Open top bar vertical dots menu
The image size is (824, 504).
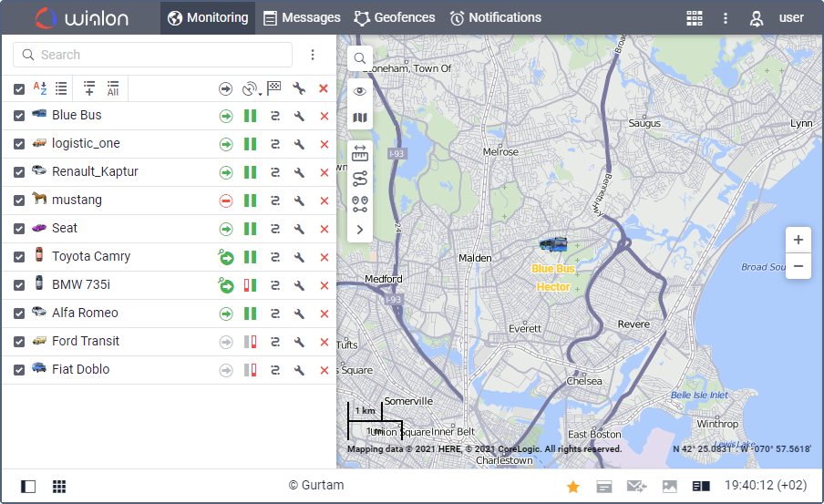click(726, 18)
